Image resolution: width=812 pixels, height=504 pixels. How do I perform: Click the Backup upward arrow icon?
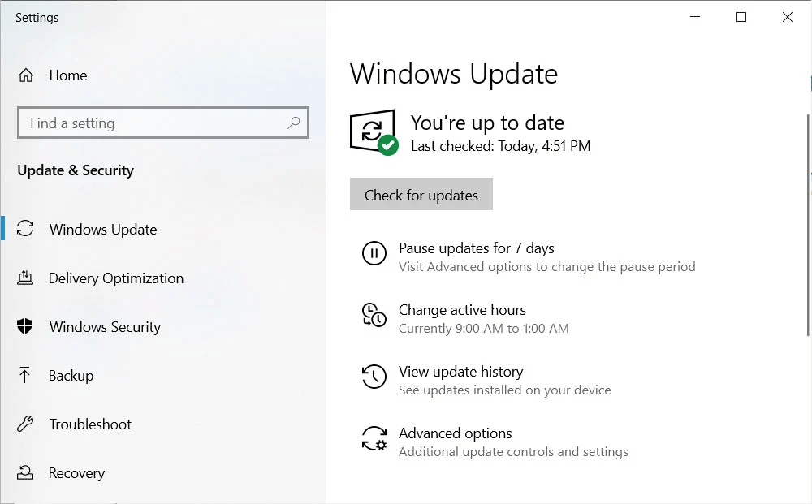pos(24,375)
